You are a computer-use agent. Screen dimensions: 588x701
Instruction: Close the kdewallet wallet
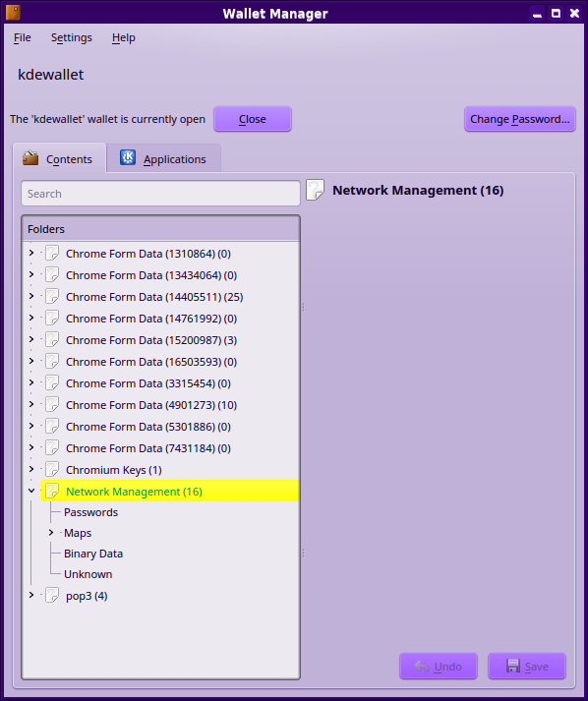(x=253, y=119)
